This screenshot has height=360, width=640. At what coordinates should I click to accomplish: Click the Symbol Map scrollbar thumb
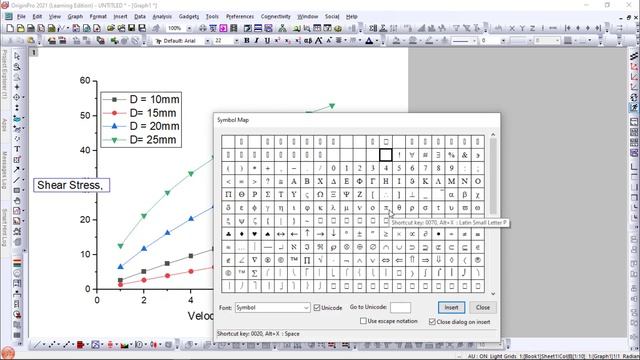[493, 176]
